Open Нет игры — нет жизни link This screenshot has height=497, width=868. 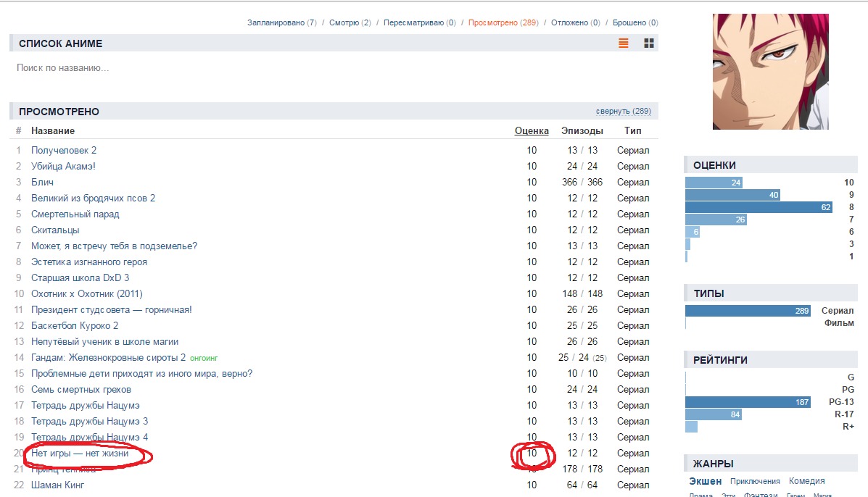click(x=80, y=454)
